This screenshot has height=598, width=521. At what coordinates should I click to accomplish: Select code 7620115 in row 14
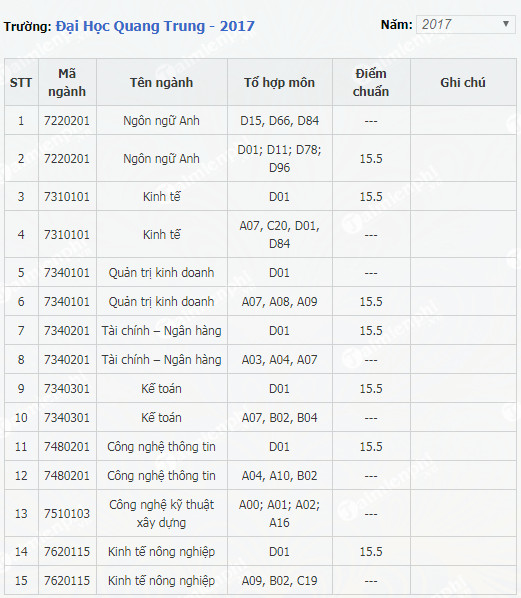click(67, 551)
